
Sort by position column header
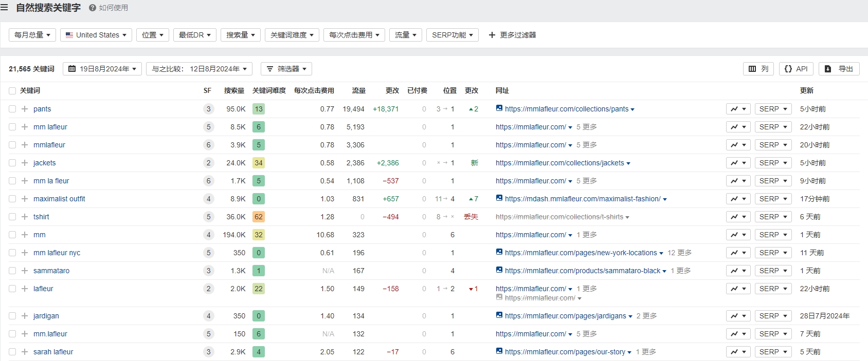450,90
